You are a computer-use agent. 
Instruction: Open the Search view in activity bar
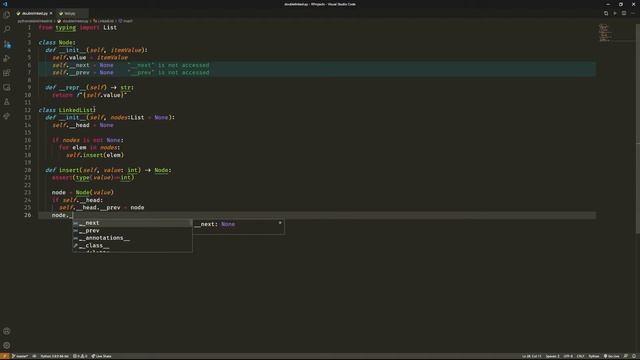click(x=7, y=29)
